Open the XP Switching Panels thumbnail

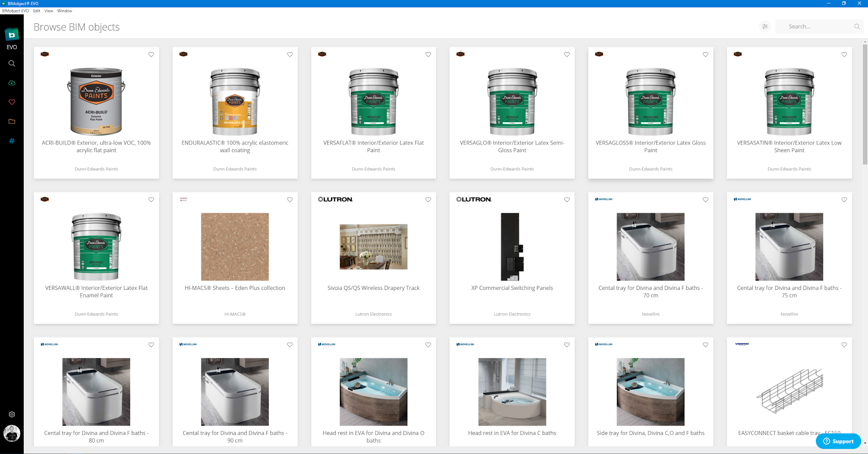(512, 247)
